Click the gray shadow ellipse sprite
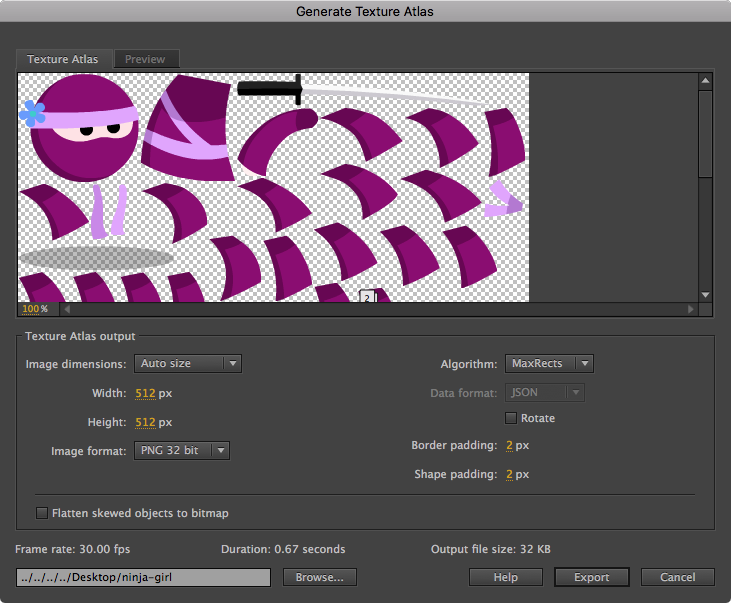The image size is (731, 603). [x=96, y=257]
